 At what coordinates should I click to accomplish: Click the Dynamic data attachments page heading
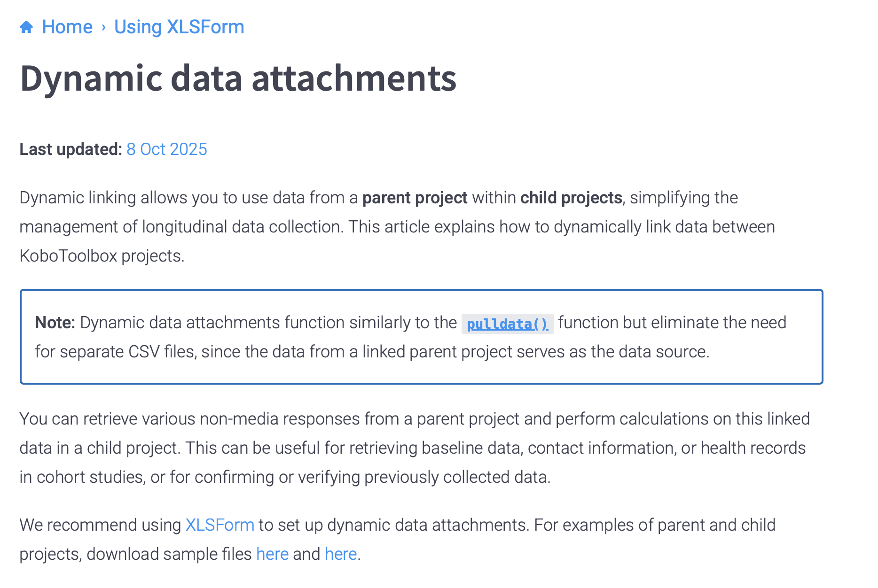tap(238, 78)
